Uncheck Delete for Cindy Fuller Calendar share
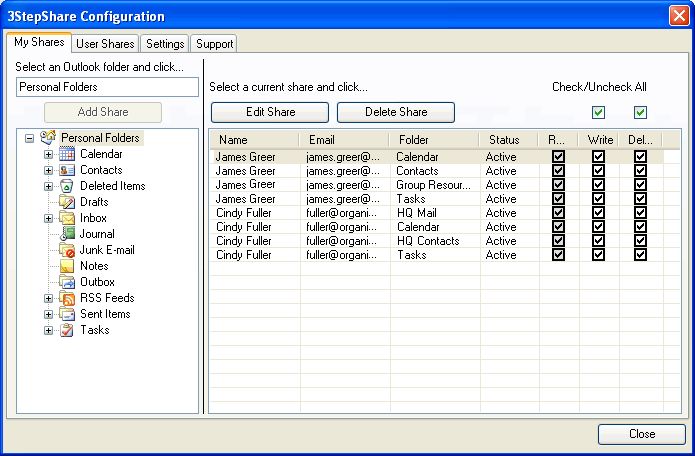695x456 pixels. (x=640, y=226)
